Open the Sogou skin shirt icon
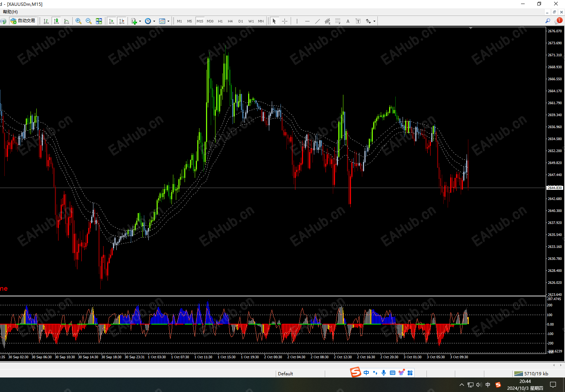Viewport: 565px width, 392px height. coord(401,373)
